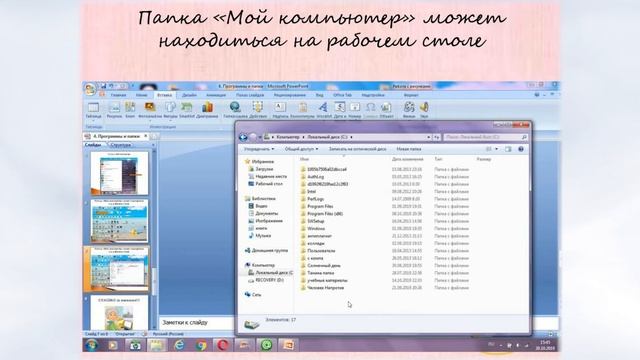The width and height of the screenshot is (640, 360).
Task: Open the Упорядочить dropdown in Explorer
Action: point(259,149)
